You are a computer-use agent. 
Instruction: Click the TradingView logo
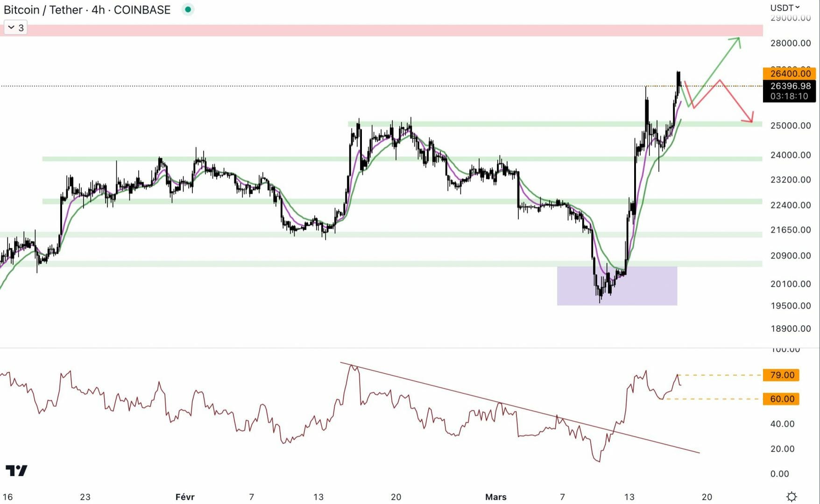[16, 470]
